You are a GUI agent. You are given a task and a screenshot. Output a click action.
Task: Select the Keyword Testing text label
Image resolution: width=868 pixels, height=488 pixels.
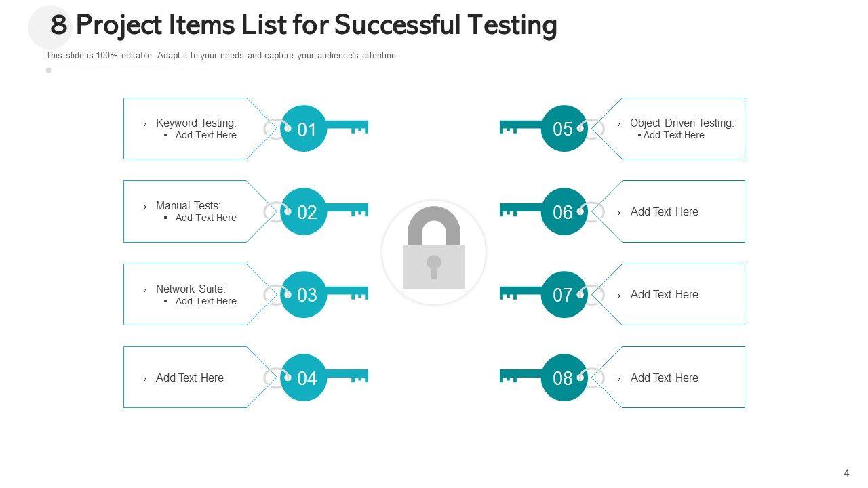(196, 123)
